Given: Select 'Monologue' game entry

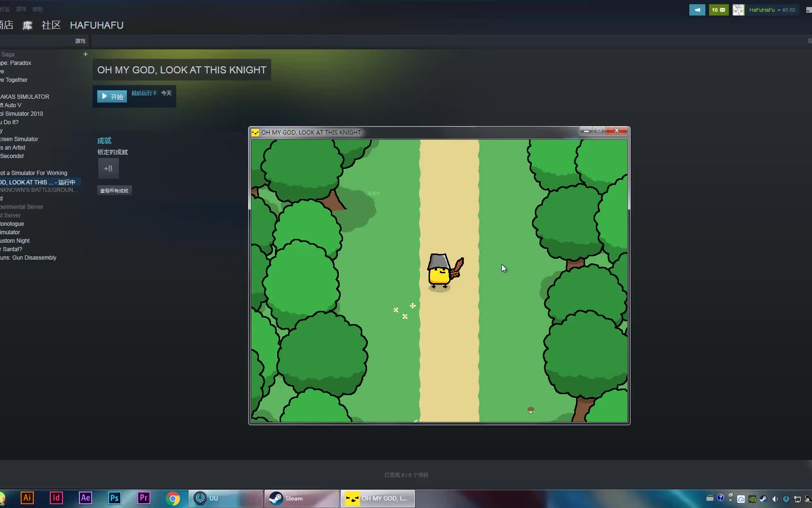Looking at the screenshot, I should point(12,223).
